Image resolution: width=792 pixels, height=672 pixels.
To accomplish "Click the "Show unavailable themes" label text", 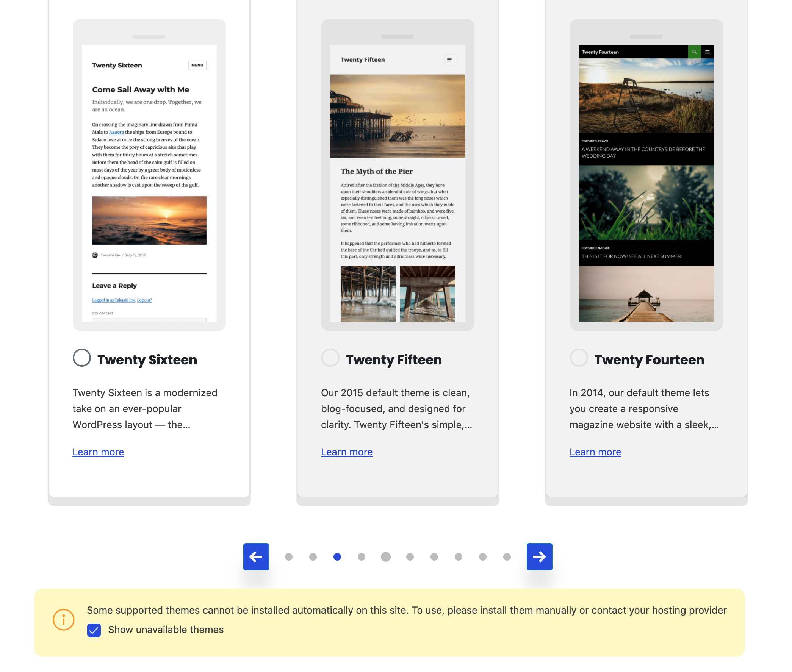I will (166, 629).
